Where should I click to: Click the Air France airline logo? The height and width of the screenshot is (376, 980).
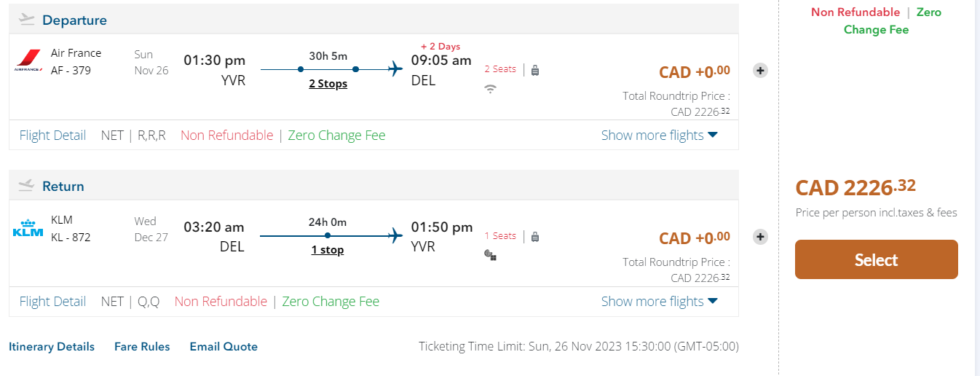pyautogui.click(x=29, y=61)
